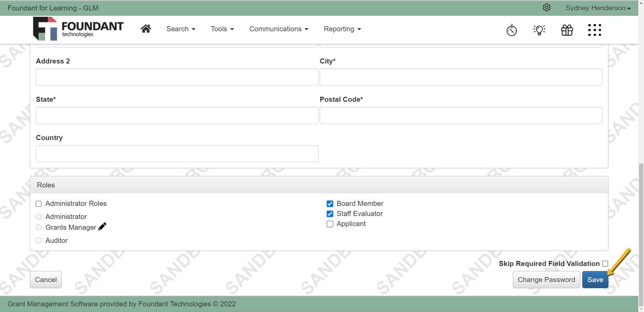The image size is (644, 312).
Task: Select the Auditor role
Action: pos(38,240)
